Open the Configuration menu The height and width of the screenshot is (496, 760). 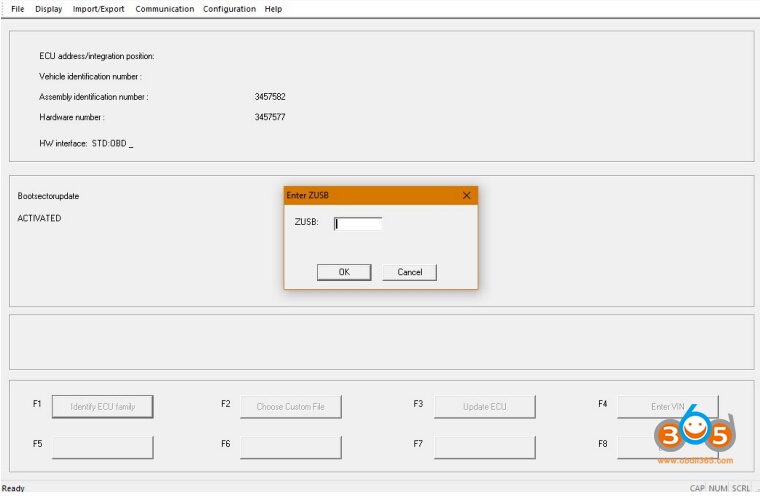click(229, 9)
